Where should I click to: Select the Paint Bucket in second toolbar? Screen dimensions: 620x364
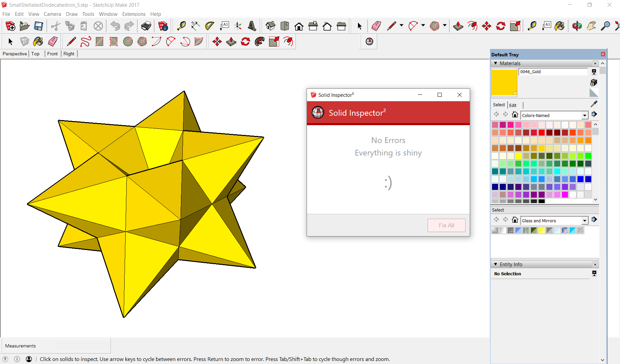point(38,41)
